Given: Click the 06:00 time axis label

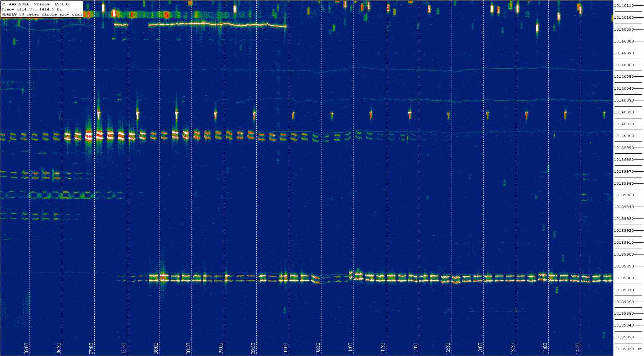Looking at the screenshot, I should click(x=26, y=348).
